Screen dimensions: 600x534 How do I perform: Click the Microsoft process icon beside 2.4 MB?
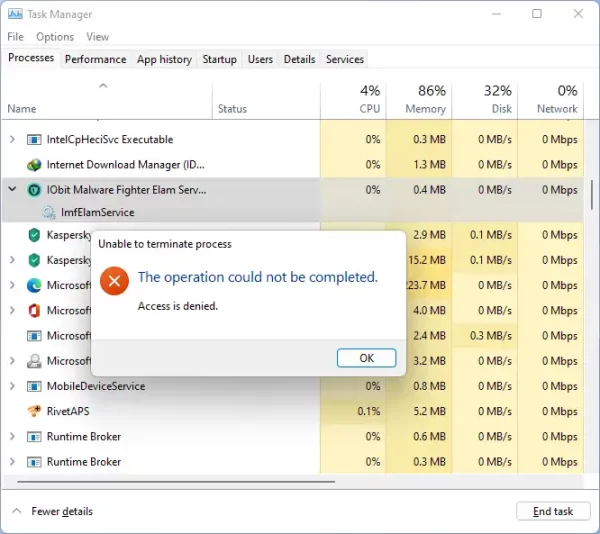click(34, 336)
